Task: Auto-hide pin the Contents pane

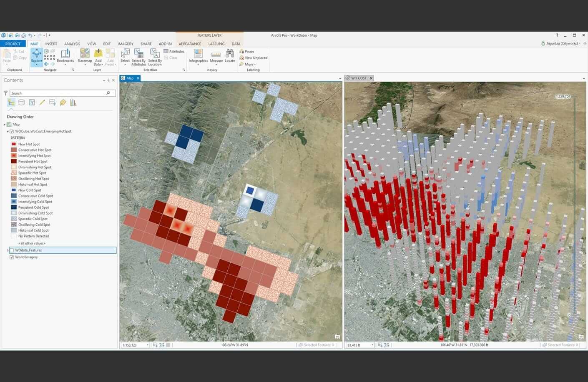Action: [108, 80]
